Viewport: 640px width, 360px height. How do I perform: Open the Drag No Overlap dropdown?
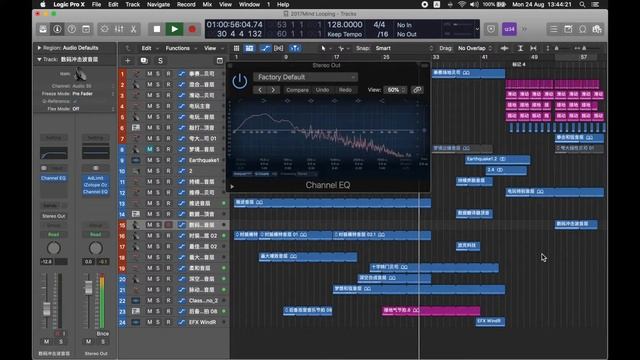[x=475, y=48]
